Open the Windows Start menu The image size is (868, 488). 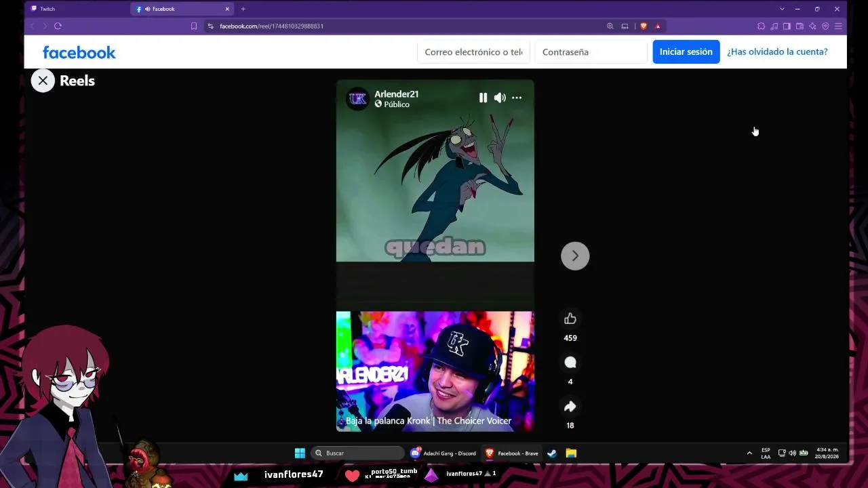(300, 453)
